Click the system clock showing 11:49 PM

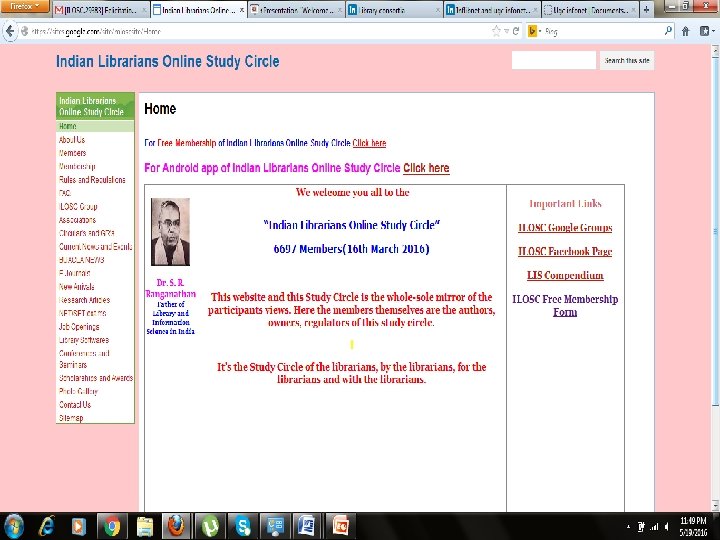click(693, 527)
